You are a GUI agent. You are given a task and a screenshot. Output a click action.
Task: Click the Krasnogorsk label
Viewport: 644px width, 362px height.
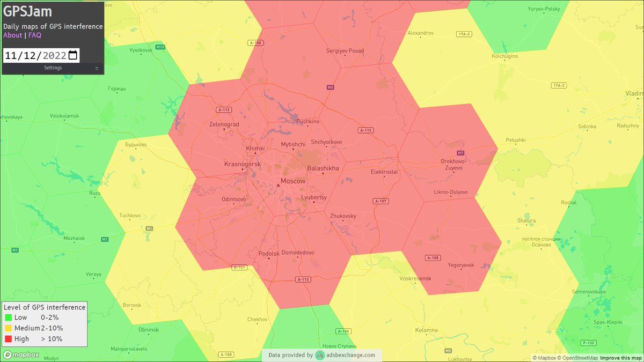(242, 164)
